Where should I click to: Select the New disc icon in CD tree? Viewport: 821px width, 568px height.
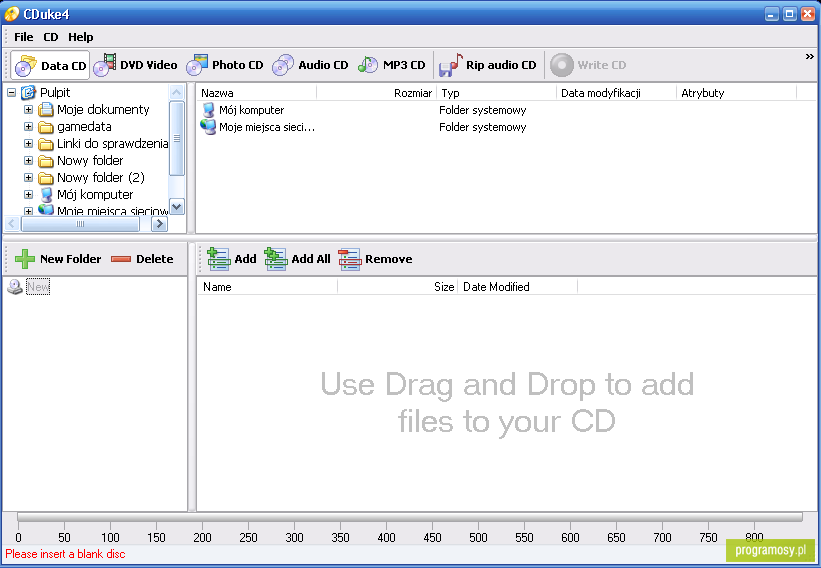click(x=15, y=286)
